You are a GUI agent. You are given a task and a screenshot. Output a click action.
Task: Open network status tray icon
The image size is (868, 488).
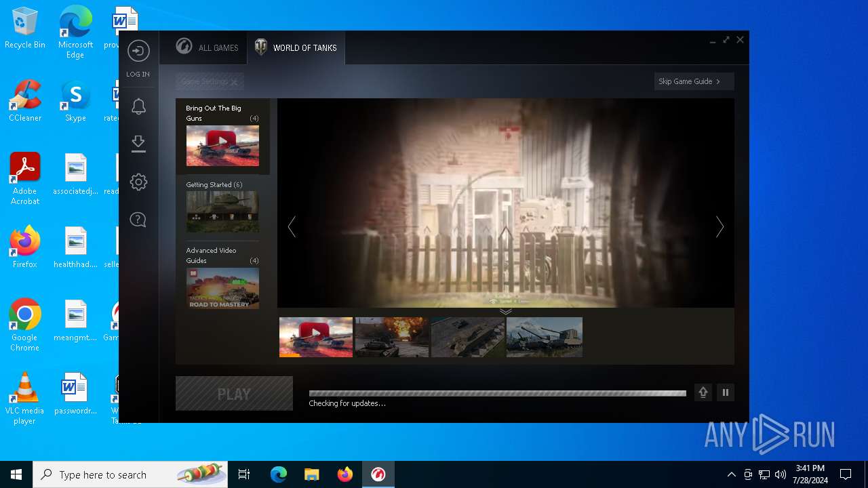click(x=764, y=474)
